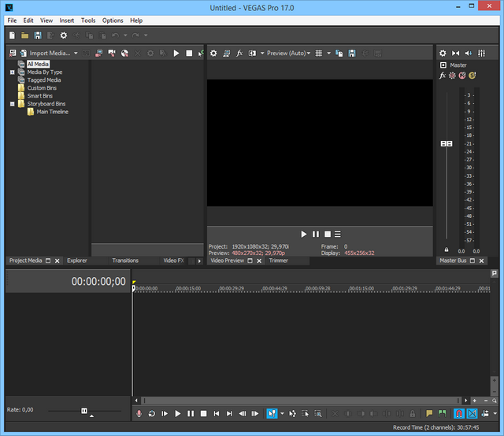
Task: Click the Video Output FX icon in preview
Action: (239, 54)
